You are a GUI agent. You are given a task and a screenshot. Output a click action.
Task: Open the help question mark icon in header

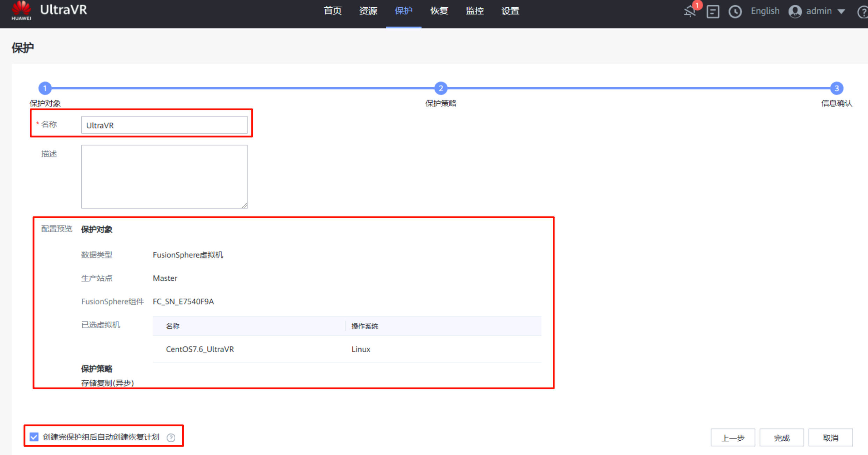click(x=862, y=12)
